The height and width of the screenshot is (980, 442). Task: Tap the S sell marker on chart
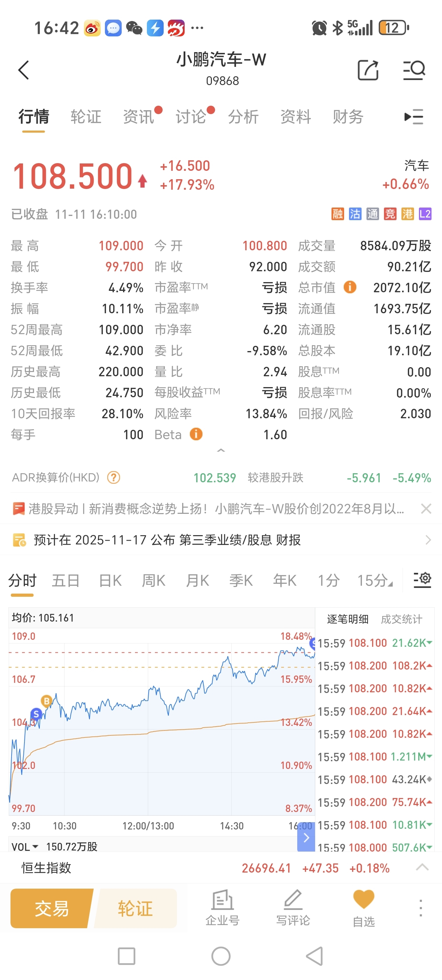coord(36,714)
